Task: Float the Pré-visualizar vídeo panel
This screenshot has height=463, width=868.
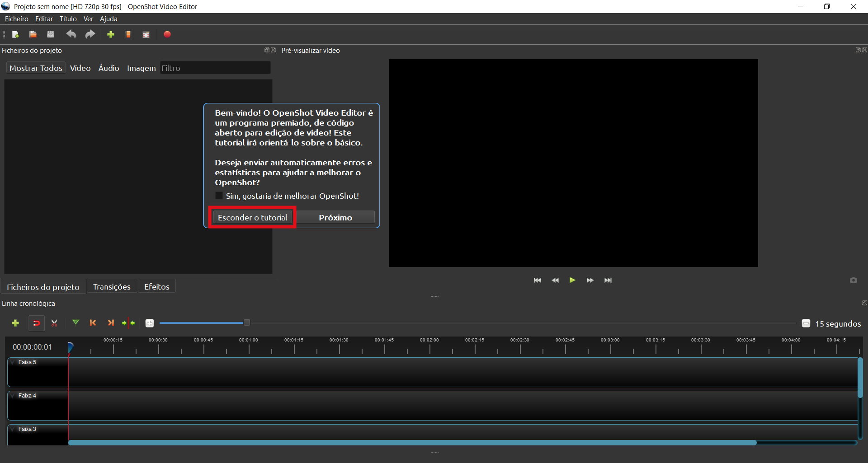Action: click(858, 50)
